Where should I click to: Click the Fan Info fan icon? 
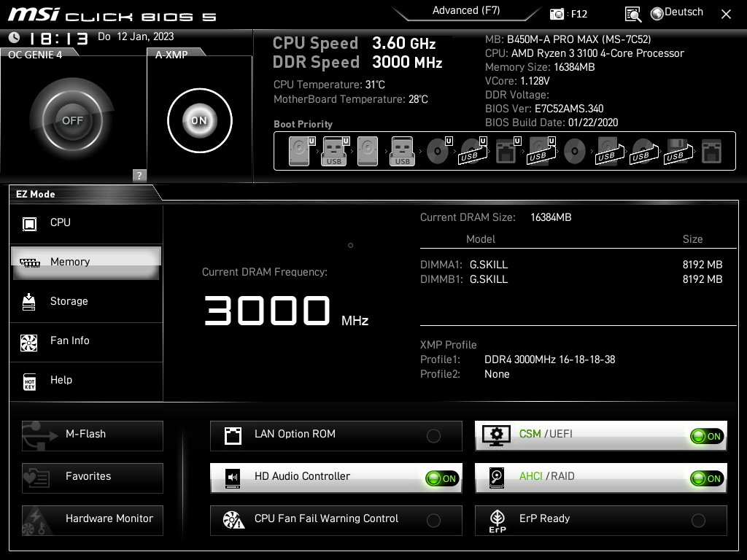[x=29, y=343]
